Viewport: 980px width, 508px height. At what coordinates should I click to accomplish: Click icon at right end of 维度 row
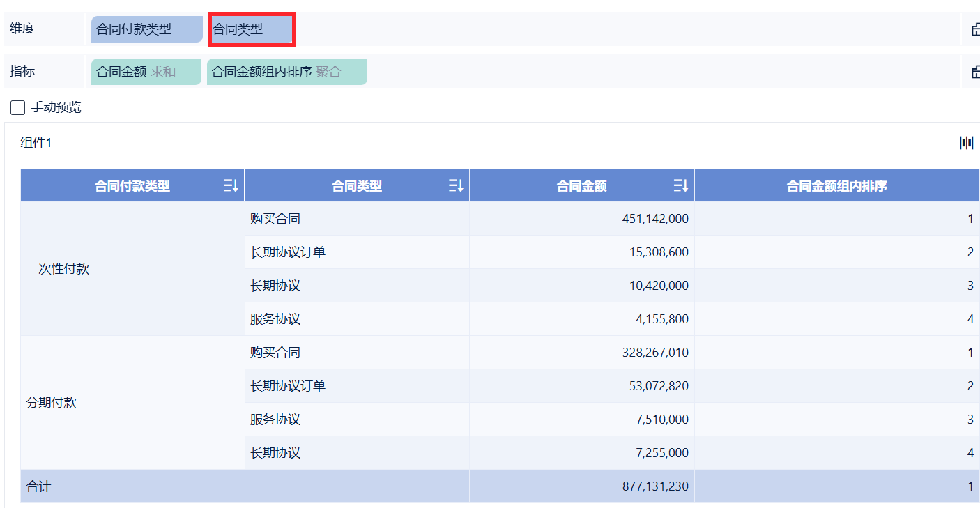click(975, 29)
